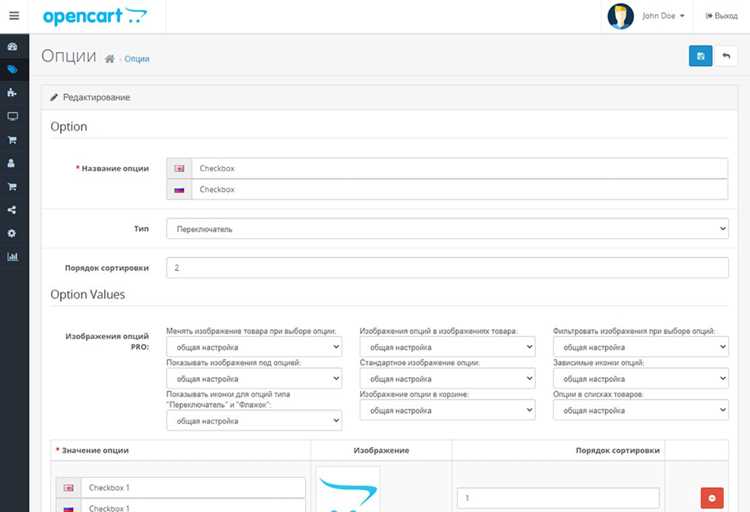750x512 pixels.
Task: Open 'Менять изображение товара при выборе опции' dropdown
Action: [254, 347]
